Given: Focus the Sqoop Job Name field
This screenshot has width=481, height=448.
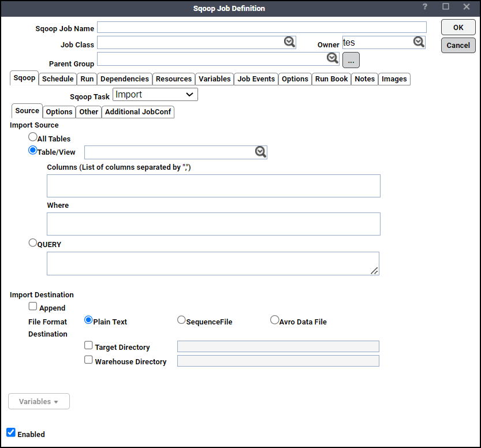Looking at the screenshot, I should 262,27.
